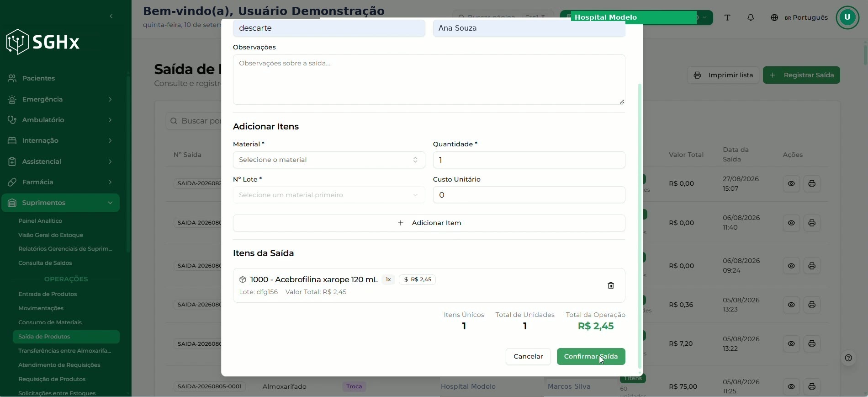
Task: Click the sidebar vertical scrollbar
Action: [x=128, y=164]
